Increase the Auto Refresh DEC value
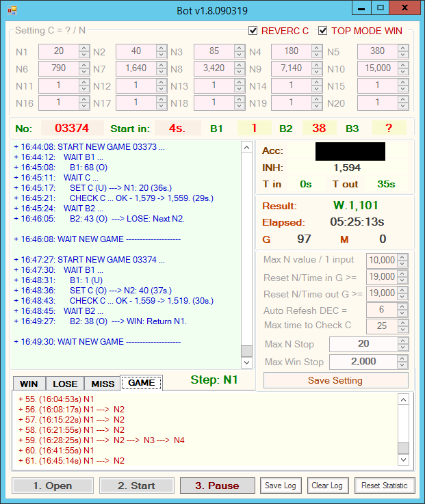Image resolution: width=425 pixels, height=504 pixels. (x=402, y=306)
